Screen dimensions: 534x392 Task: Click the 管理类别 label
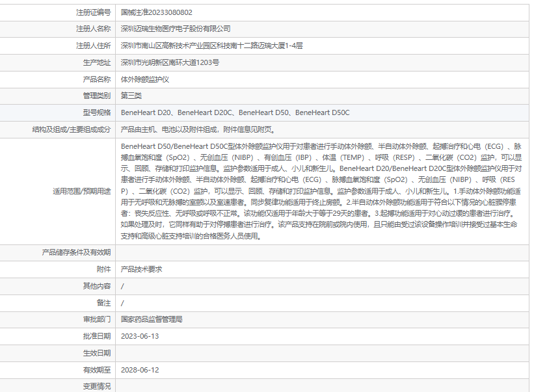97,96
